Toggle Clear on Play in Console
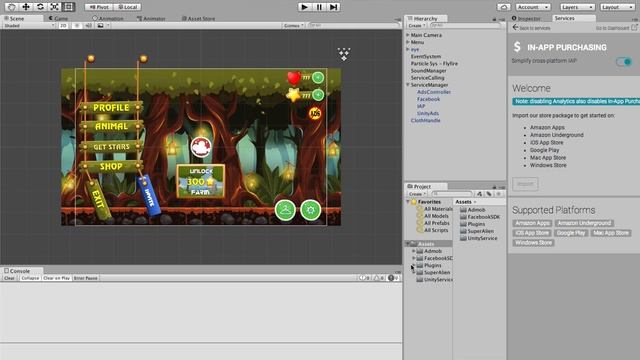This screenshot has height=360, width=640. (56, 278)
